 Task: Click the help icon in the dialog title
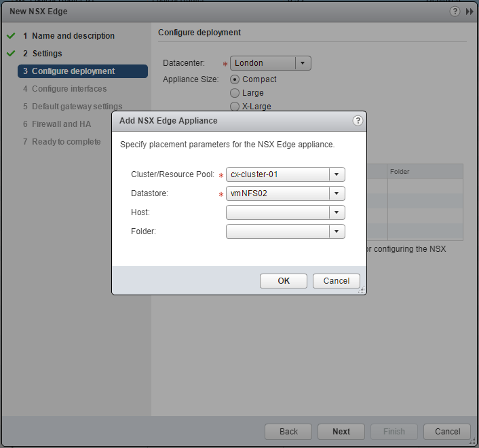pos(358,121)
